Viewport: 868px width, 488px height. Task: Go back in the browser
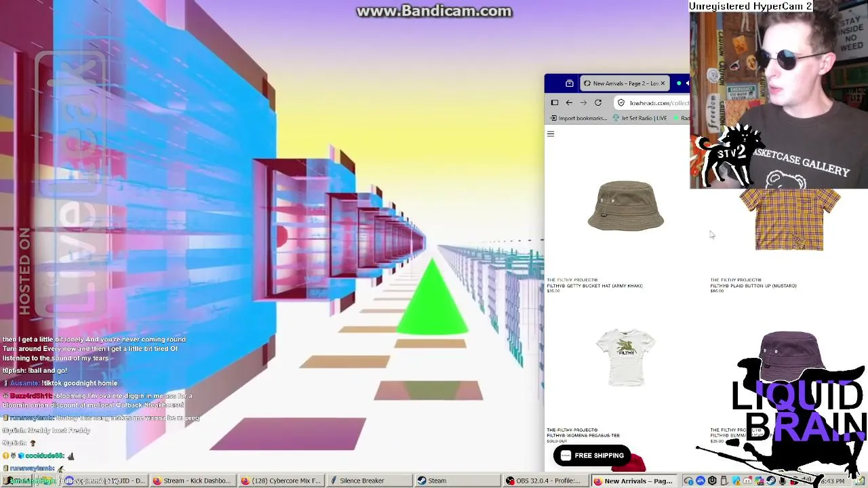click(569, 102)
